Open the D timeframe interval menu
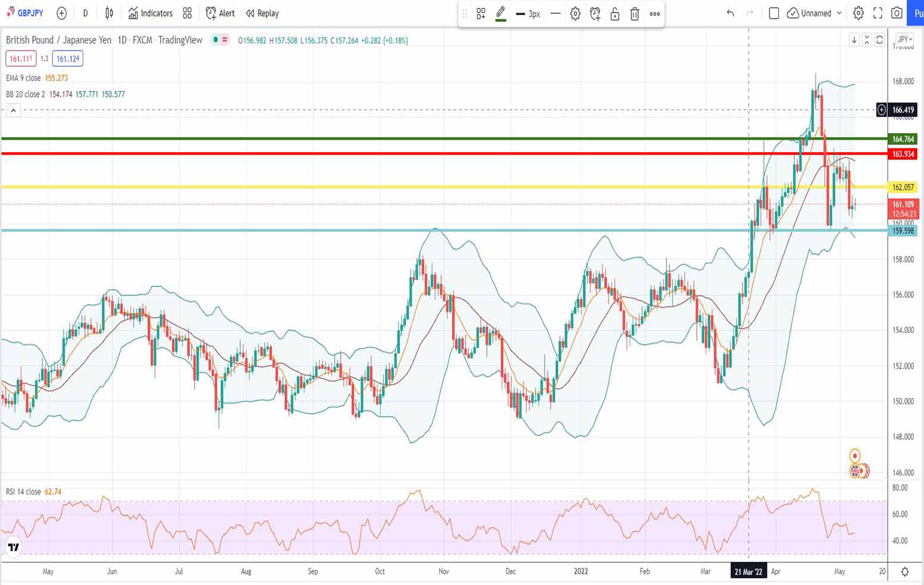 [85, 13]
